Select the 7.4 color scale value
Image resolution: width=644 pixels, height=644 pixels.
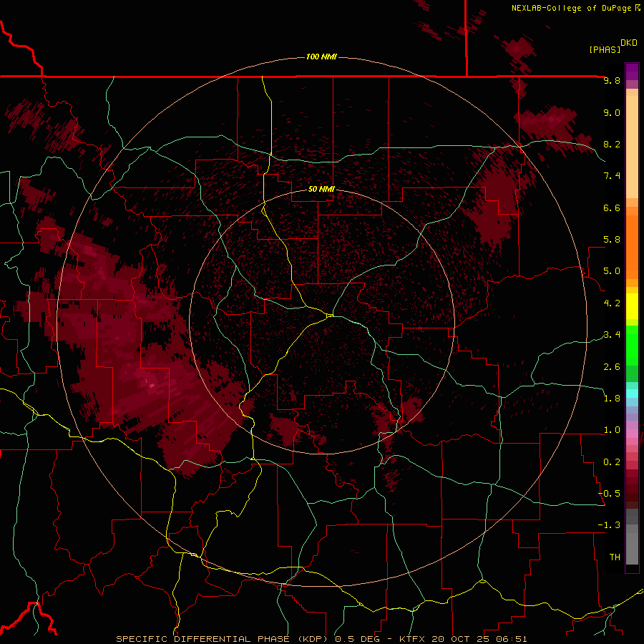(x=612, y=176)
